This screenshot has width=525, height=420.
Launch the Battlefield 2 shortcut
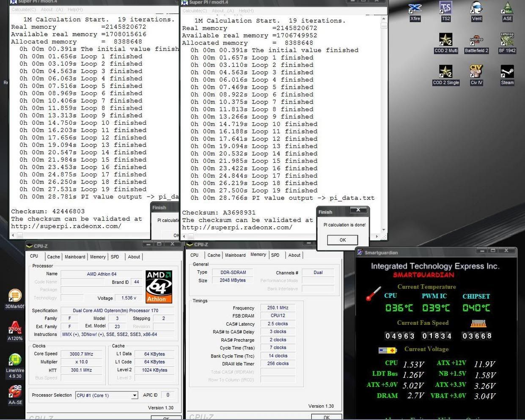pos(476,43)
